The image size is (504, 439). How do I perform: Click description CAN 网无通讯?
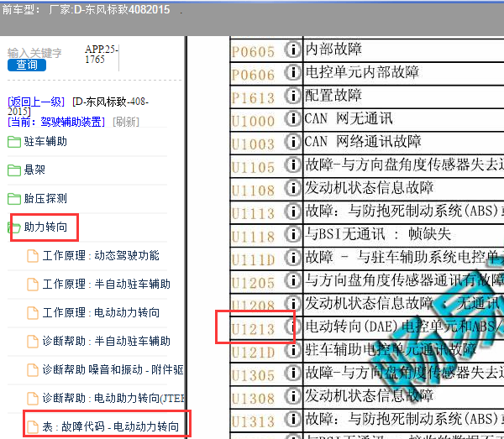(x=349, y=118)
